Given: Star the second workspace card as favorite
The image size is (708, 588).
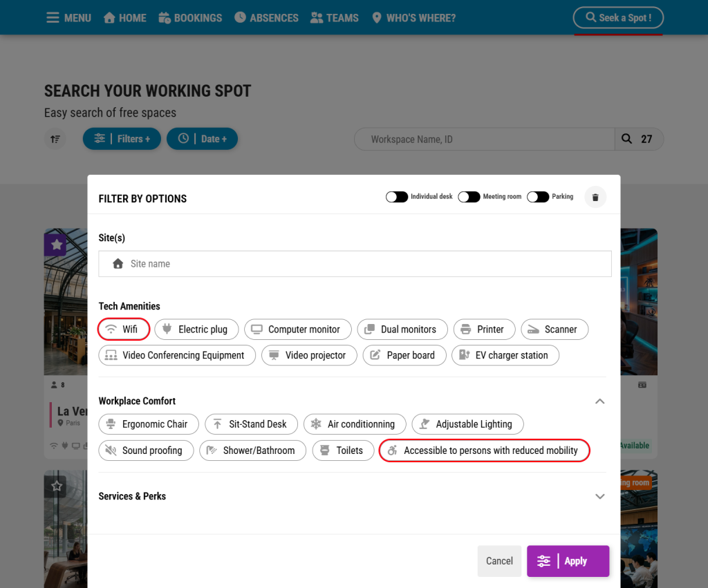Looking at the screenshot, I should pyautogui.click(x=56, y=486).
